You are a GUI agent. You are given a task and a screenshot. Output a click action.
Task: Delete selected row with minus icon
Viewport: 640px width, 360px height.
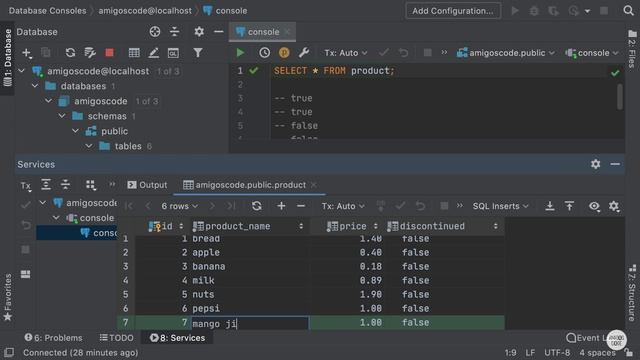pyautogui.click(x=301, y=206)
